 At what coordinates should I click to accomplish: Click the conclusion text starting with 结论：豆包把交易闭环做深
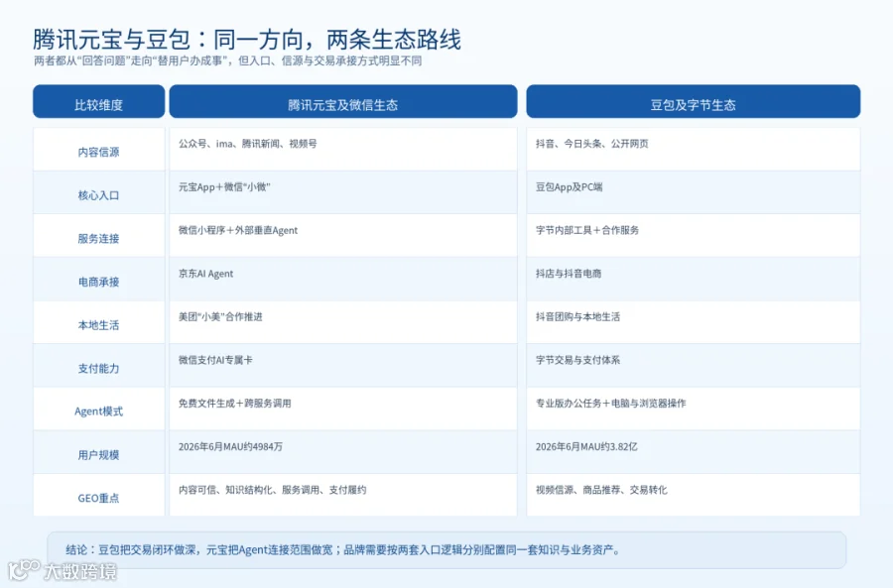coord(343,550)
